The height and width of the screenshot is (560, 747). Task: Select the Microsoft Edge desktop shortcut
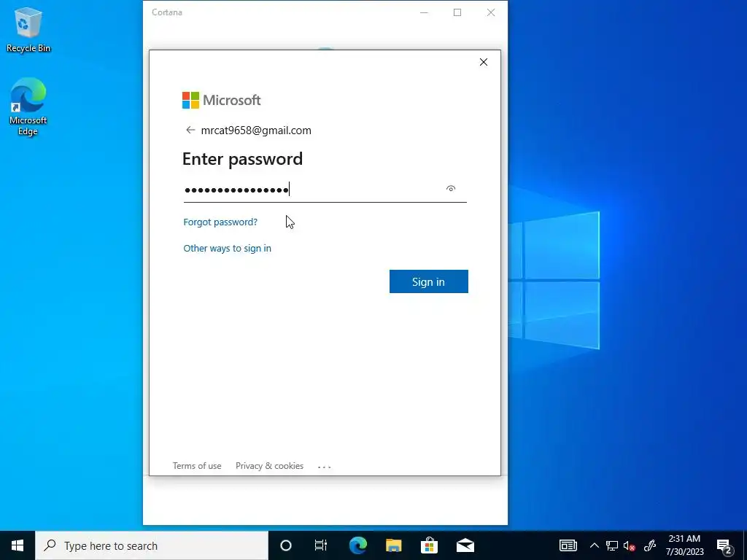tap(28, 107)
